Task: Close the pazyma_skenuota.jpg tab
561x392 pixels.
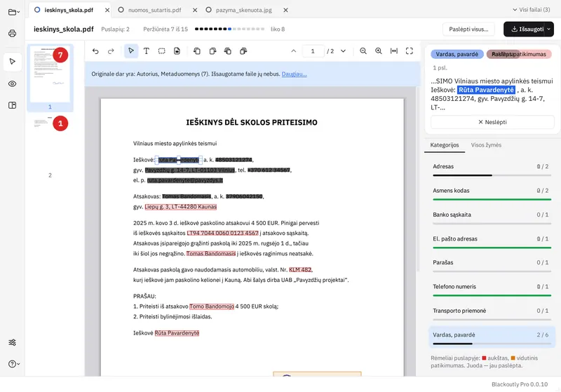Action: point(285,10)
